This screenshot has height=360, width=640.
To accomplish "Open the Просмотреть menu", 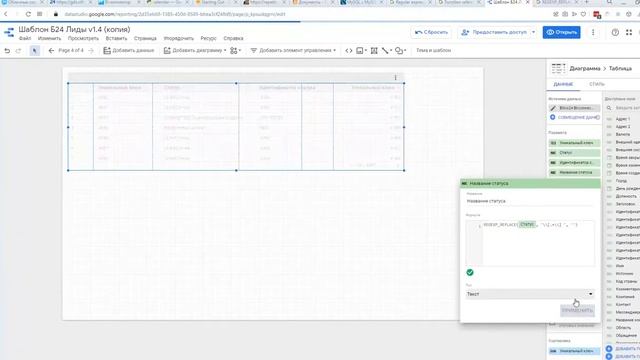I will pyautogui.click(x=83, y=38).
